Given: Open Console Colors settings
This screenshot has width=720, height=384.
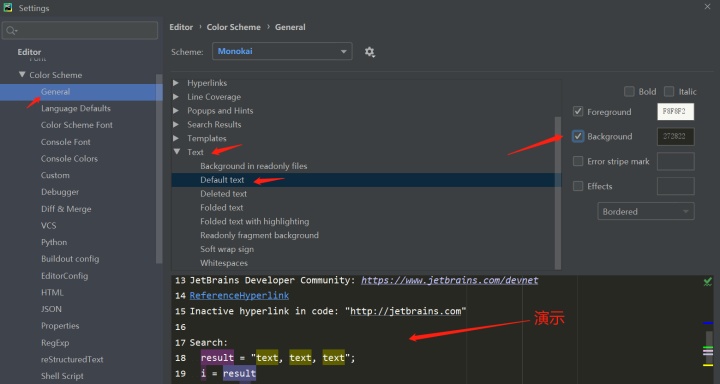Looking at the screenshot, I should (x=69, y=158).
